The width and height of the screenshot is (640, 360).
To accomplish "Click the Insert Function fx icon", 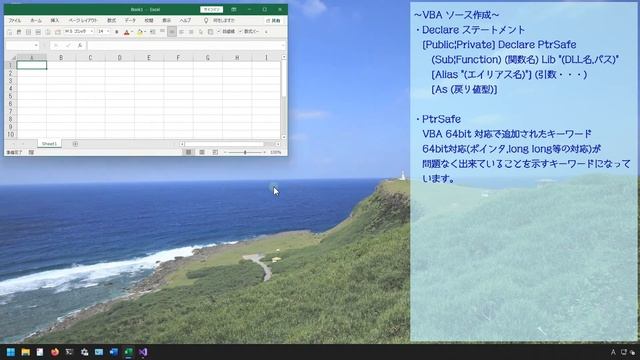I will point(80,45).
